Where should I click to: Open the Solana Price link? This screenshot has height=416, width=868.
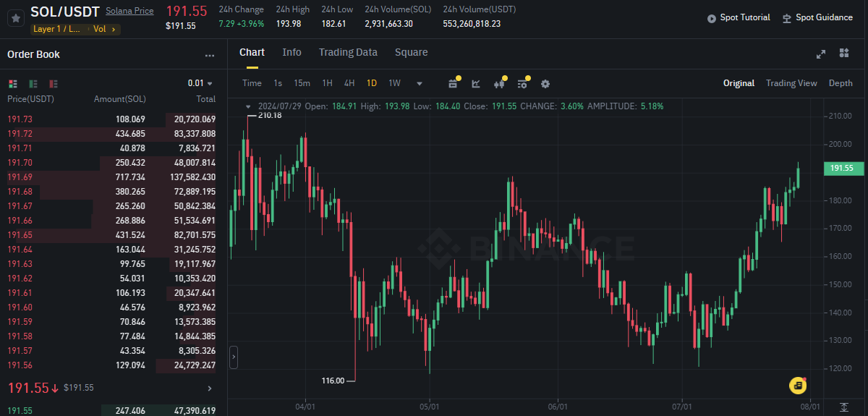click(129, 12)
